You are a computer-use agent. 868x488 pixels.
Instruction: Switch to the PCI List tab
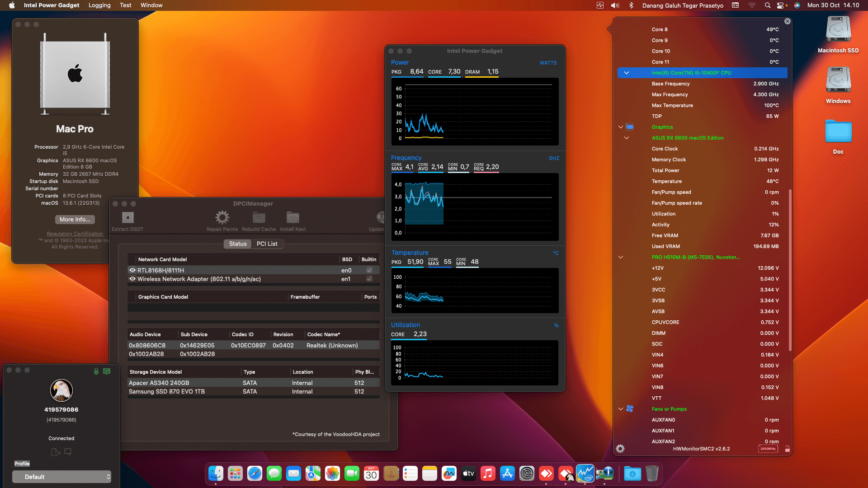267,244
